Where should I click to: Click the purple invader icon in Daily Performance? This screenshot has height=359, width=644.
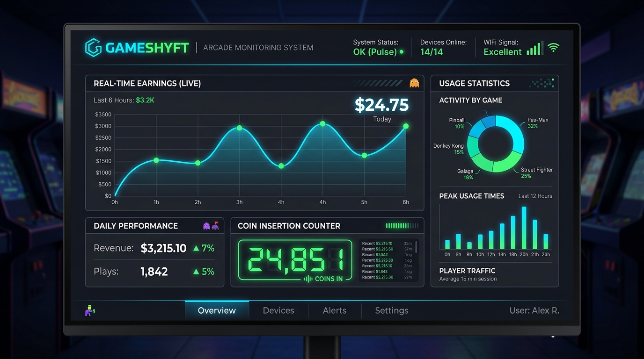(206, 226)
